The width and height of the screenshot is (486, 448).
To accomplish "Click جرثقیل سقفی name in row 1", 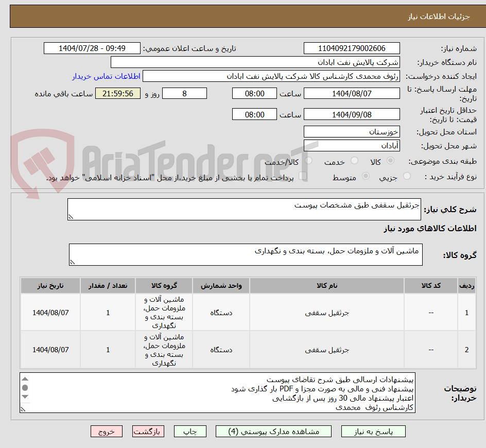I will tap(327, 313).
